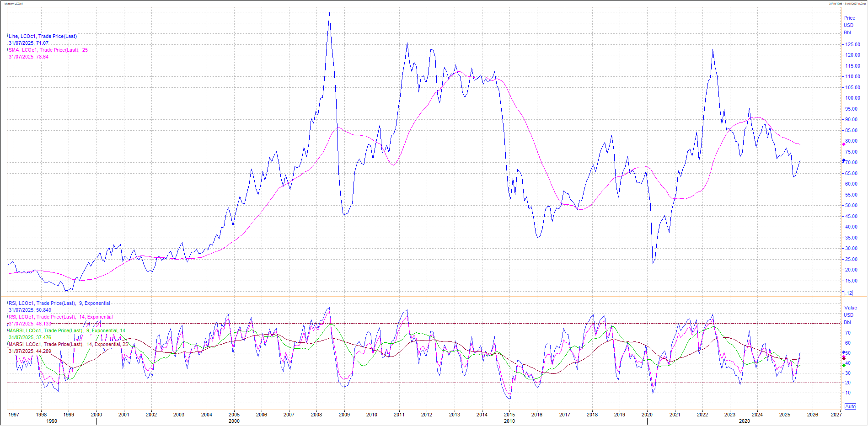Viewport: 868px width, 426px height.
Task: Select the SMA LCOc1 25 legend label
Action: pos(48,50)
